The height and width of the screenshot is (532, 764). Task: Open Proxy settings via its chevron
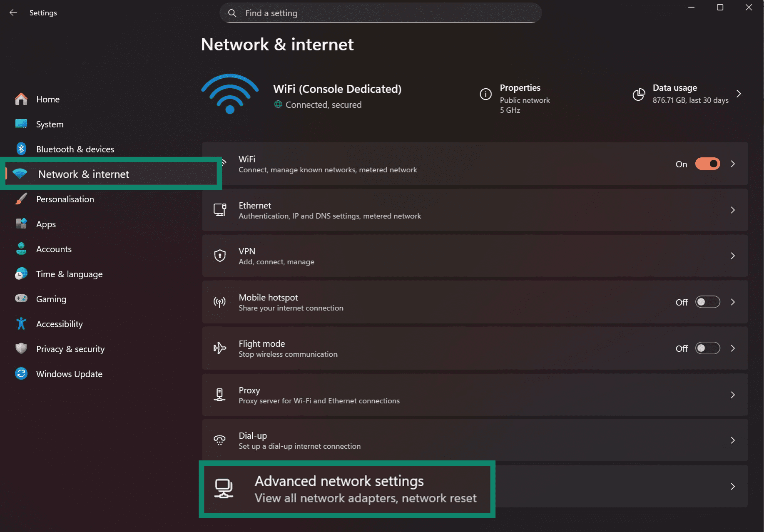tap(733, 395)
